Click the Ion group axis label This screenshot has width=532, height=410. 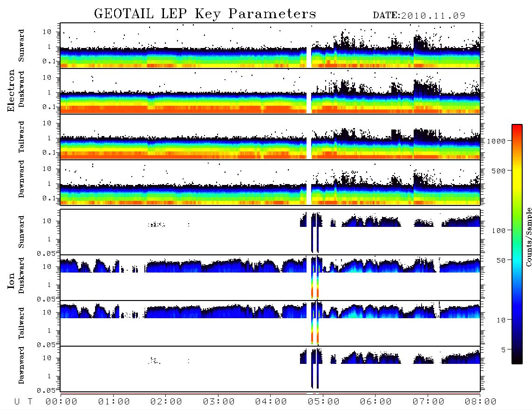11,281
